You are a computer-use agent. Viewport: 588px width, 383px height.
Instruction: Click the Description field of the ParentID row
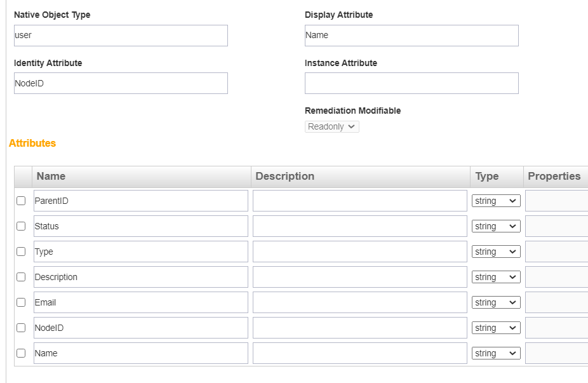point(359,201)
